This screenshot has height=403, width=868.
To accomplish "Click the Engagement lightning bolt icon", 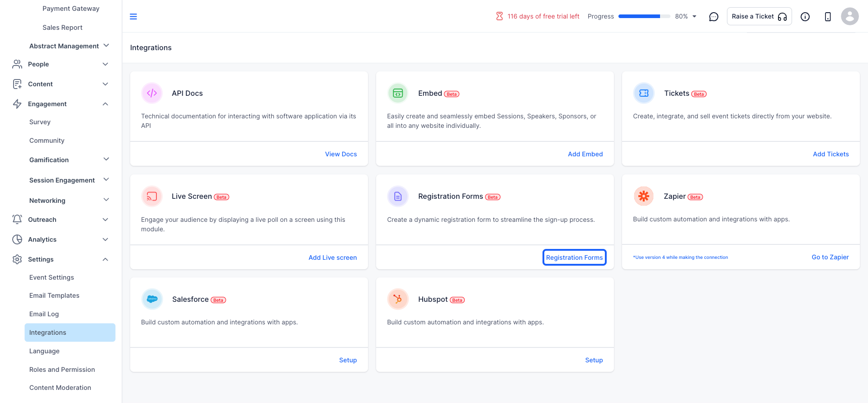I will point(17,104).
